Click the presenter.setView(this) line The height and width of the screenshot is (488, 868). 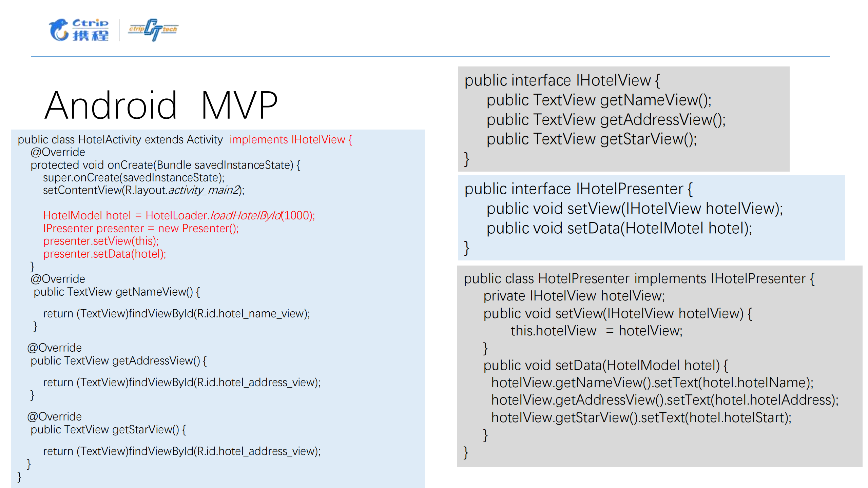click(x=101, y=241)
